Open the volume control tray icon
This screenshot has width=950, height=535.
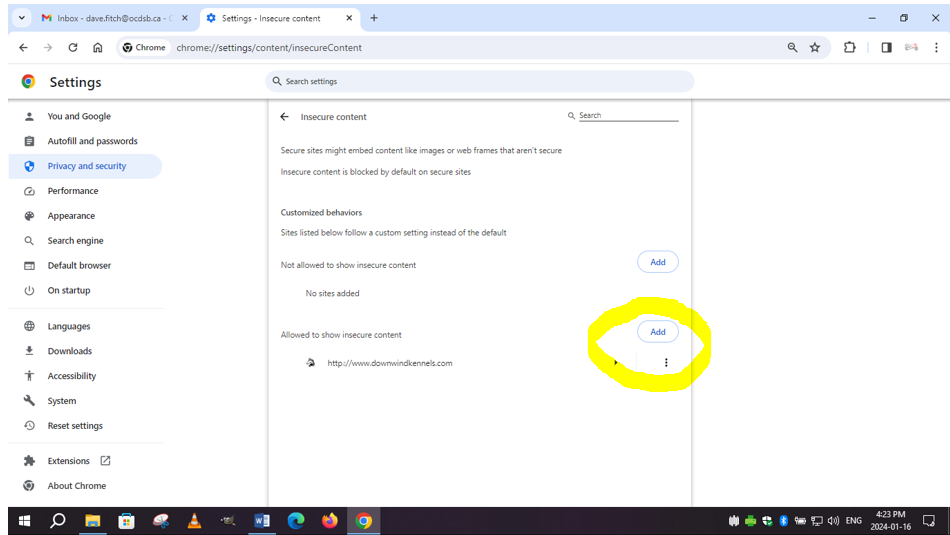pos(834,520)
